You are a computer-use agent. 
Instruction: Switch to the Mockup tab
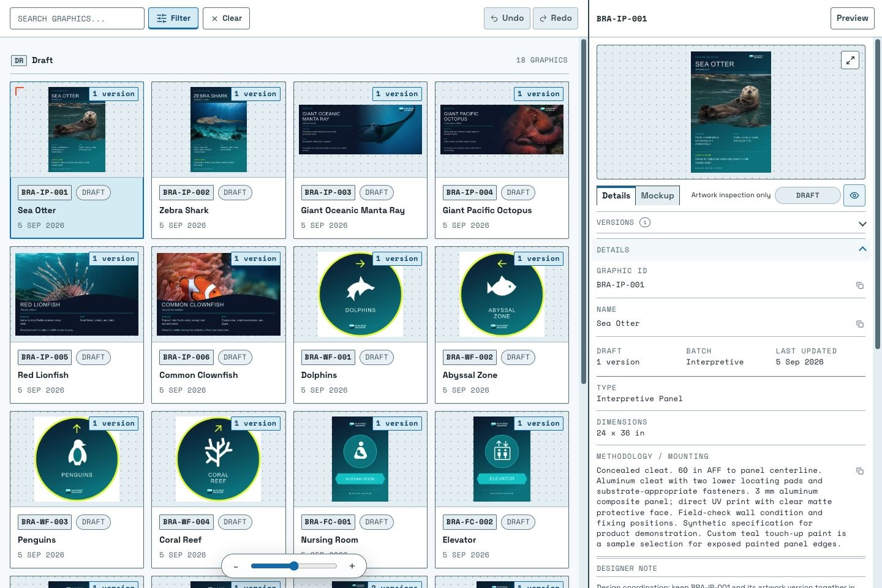click(x=657, y=195)
